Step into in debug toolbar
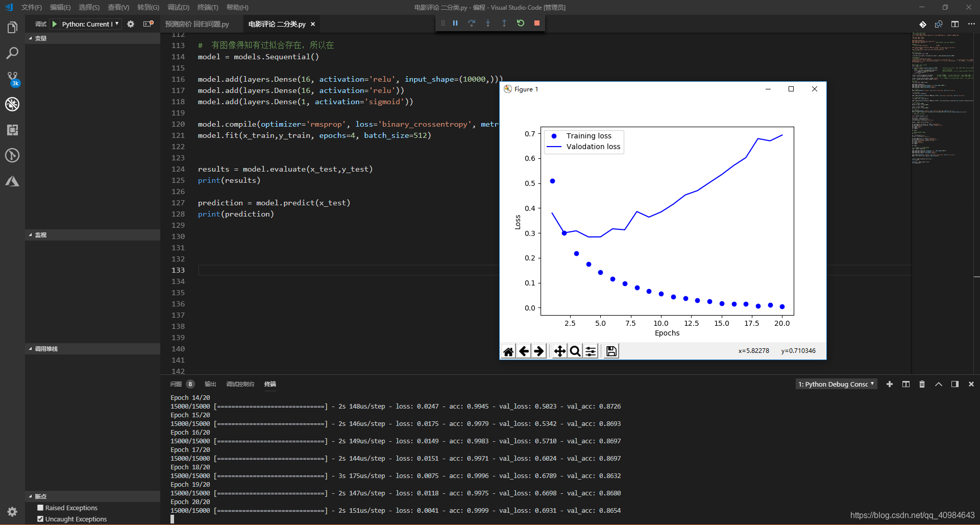The height and width of the screenshot is (525, 980). click(x=488, y=23)
